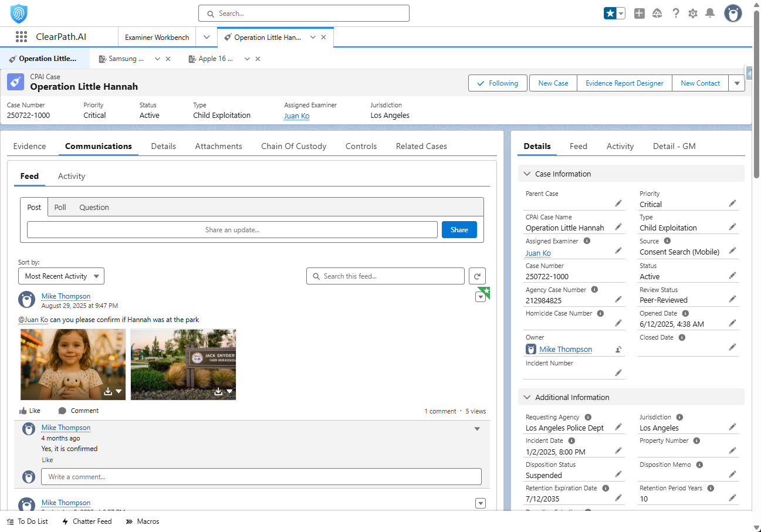Click the notifications bell icon
The width and height of the screenshot is (761, 532).
[x=710, y=13]
